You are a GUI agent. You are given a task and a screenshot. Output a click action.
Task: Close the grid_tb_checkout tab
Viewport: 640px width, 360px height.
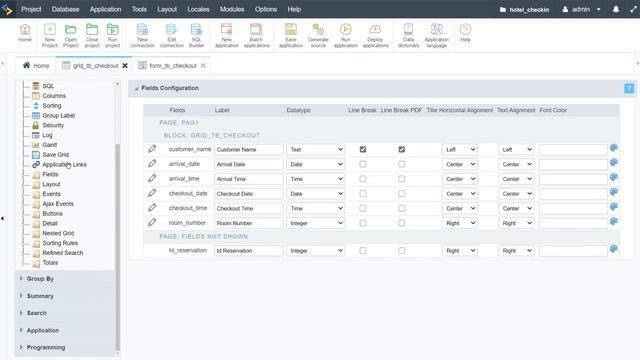click(x=125, y=65)
